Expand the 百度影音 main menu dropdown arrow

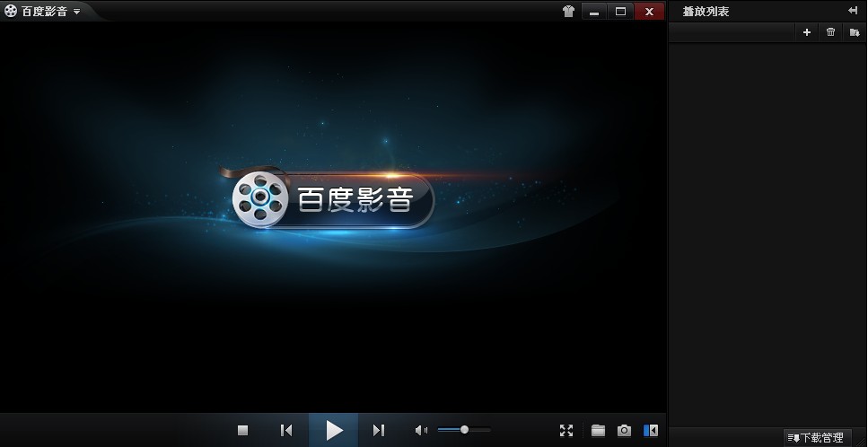(x=77, y=12)
